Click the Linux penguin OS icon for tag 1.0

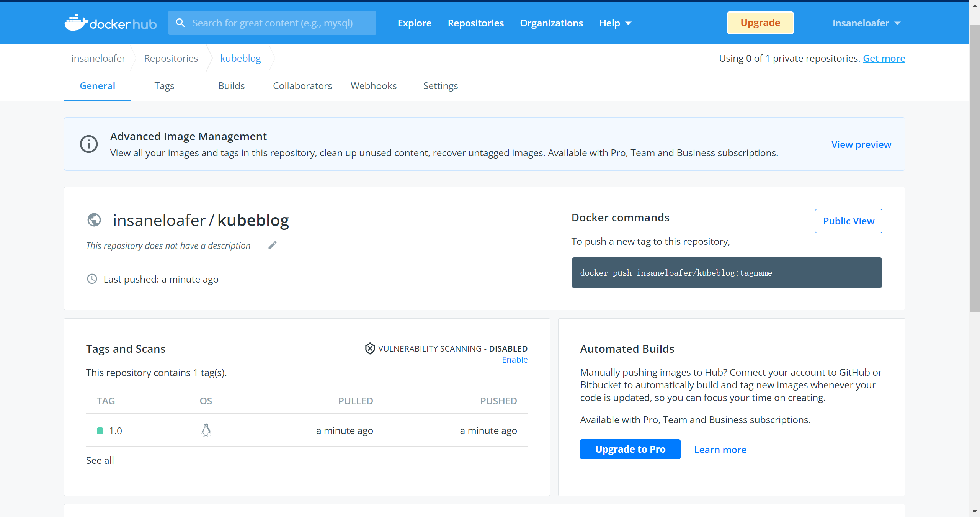tap(206, 430)
